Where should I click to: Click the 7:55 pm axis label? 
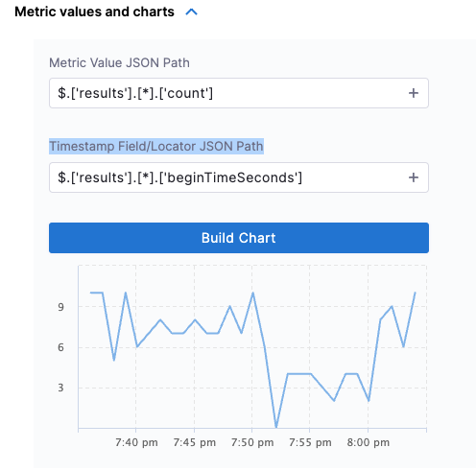(310, 442)
